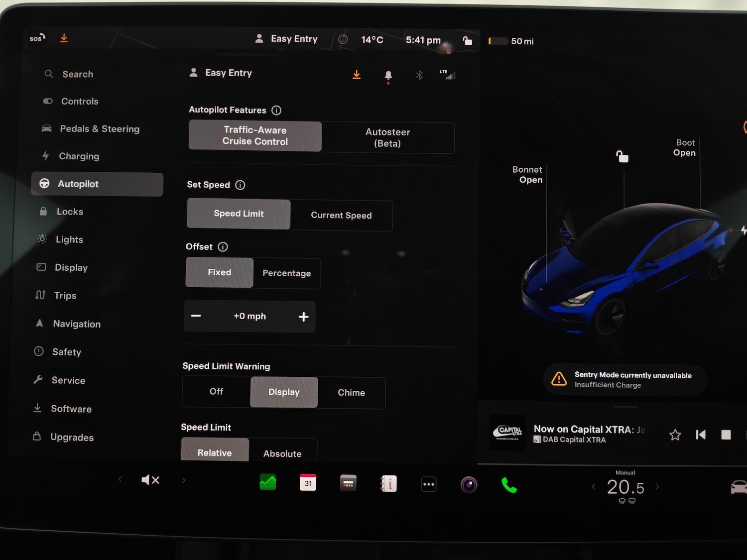Stop the current media playback
Viewport: 747px width, 560px height.
coord(726,434)
